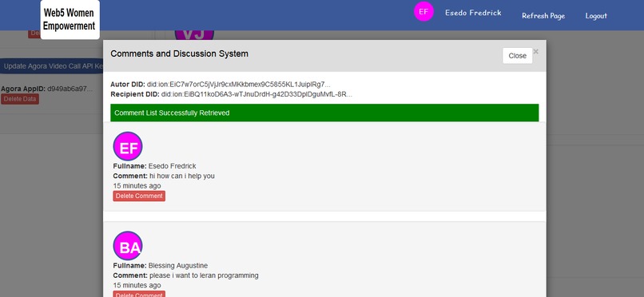Click the Comment List Successfully Retrieved banner
Image resolution: width=644 pixels, height=297 pixels.
click(x=324, y=113)
